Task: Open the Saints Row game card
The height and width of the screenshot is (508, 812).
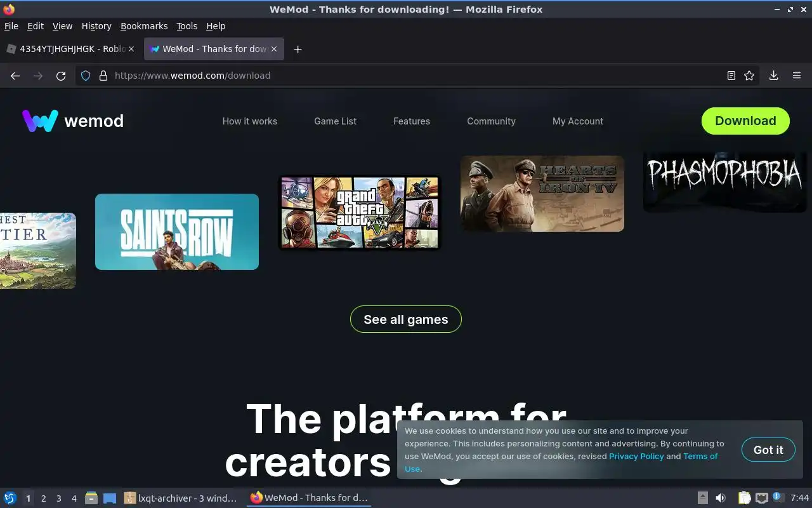Action: (177, 232)
